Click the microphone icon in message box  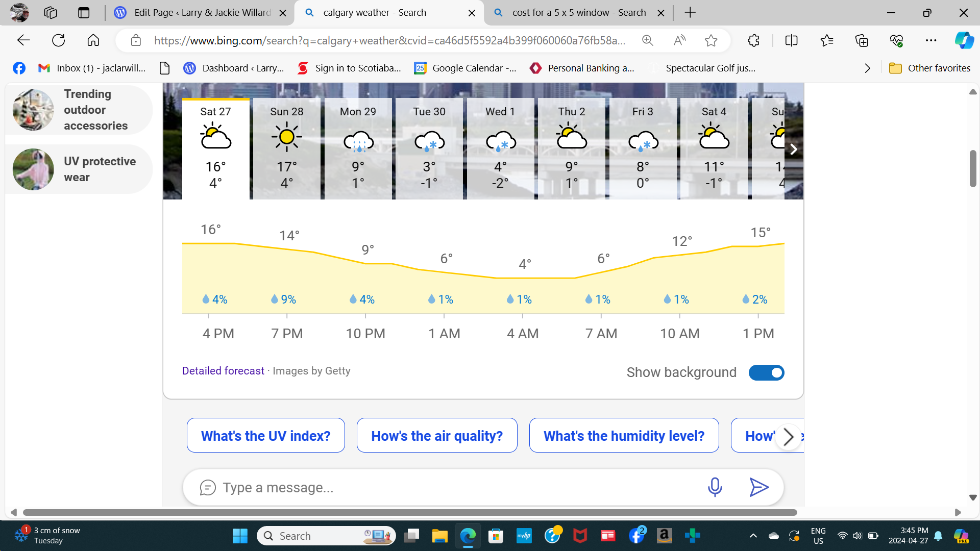pos(715,487)
